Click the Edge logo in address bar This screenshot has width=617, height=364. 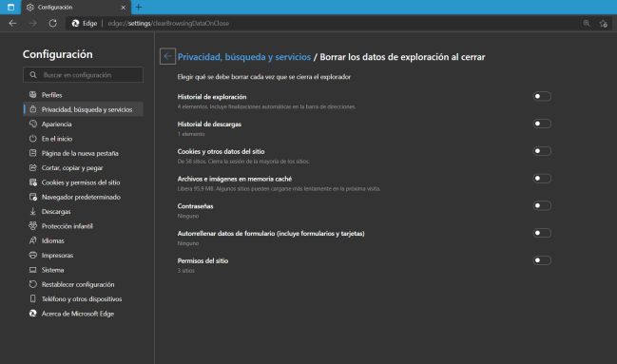[75, 24]
